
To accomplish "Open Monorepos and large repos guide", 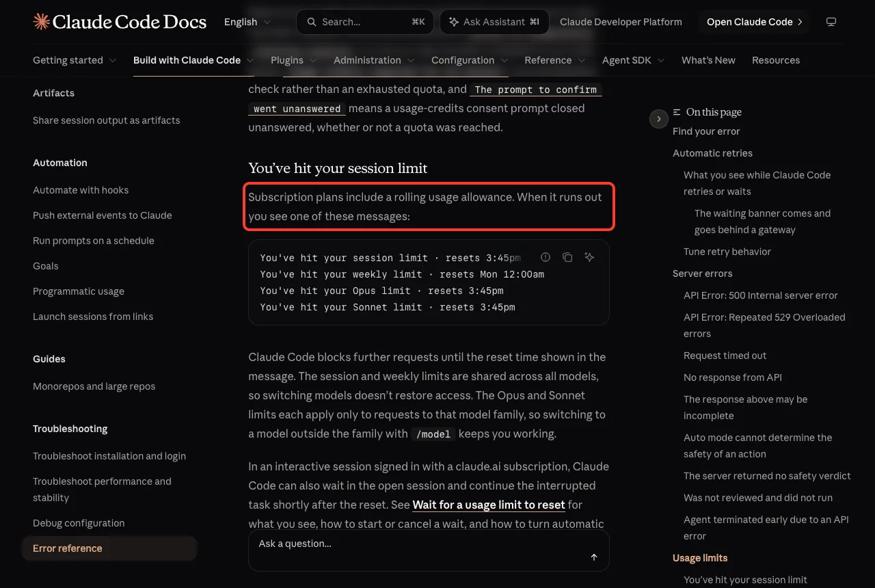I will click(94, 386).
